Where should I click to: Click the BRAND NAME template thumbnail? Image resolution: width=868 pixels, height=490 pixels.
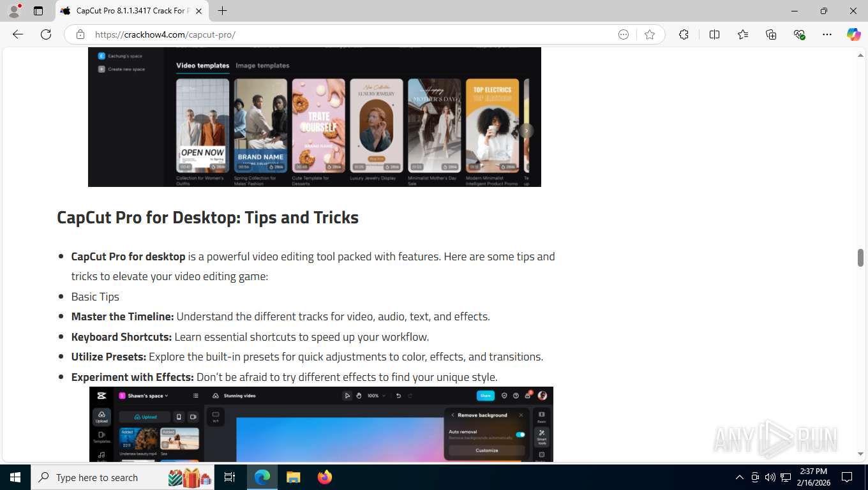pyautogui.click(x=260, y=126)
